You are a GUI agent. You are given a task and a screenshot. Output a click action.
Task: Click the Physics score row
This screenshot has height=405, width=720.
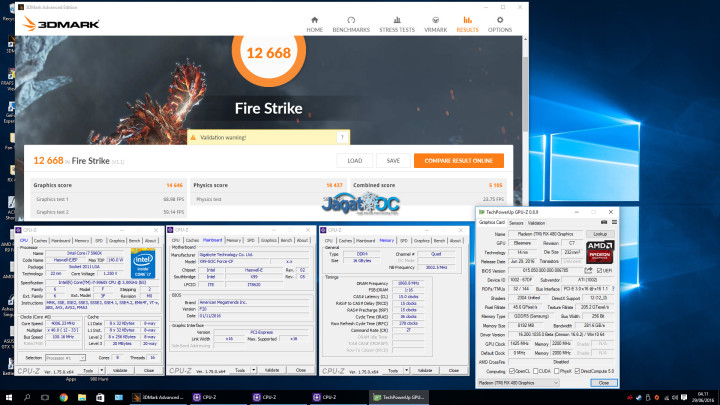point(268,186)
